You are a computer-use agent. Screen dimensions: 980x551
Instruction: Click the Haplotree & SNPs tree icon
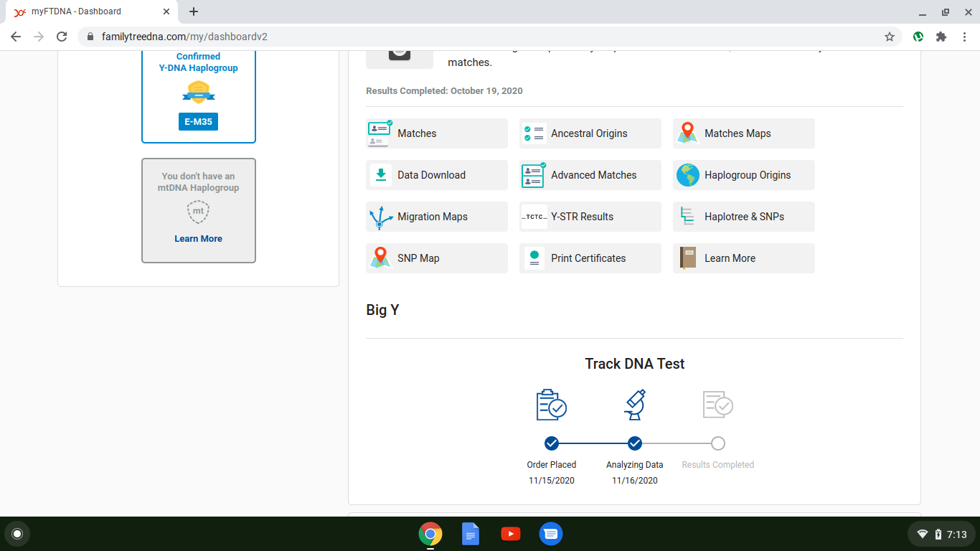[x=687, y=217]
